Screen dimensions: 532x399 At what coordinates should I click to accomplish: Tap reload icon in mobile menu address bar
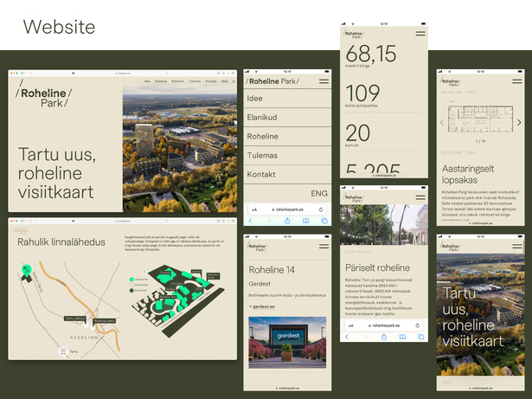pos(321,209)
